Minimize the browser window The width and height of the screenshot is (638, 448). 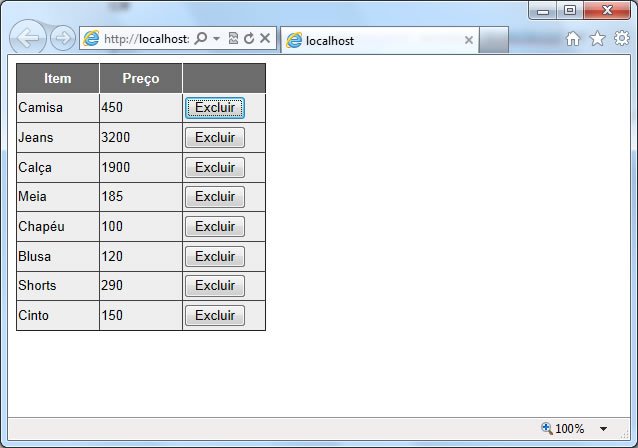tap(543, 11)
